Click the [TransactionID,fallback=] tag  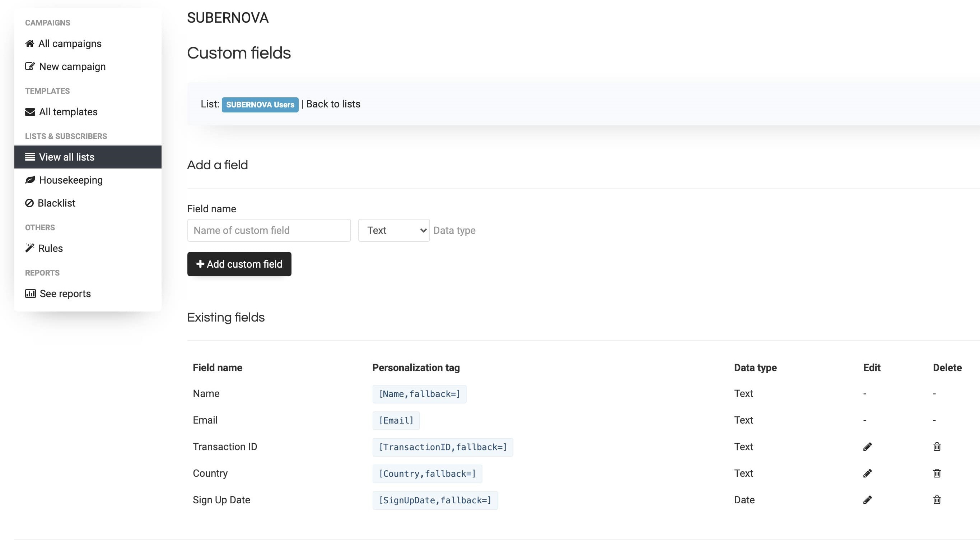(443, 447)
